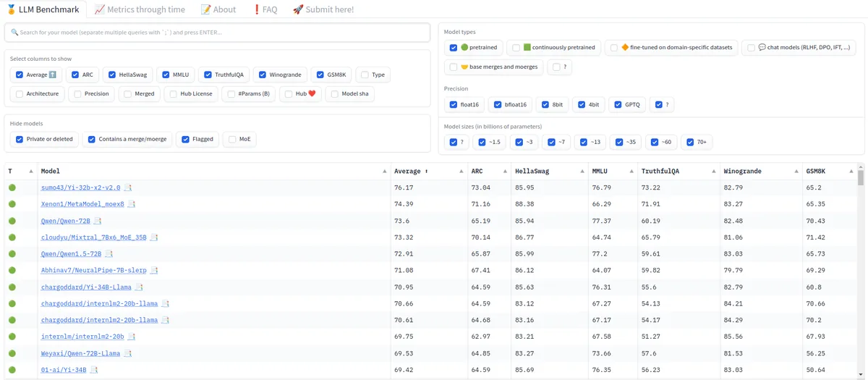Viewport: 868px width, 380px height.
Task: Click green pretrained dot in 01-ai/Yi-34B row
Action: click(x=12, y=370)
